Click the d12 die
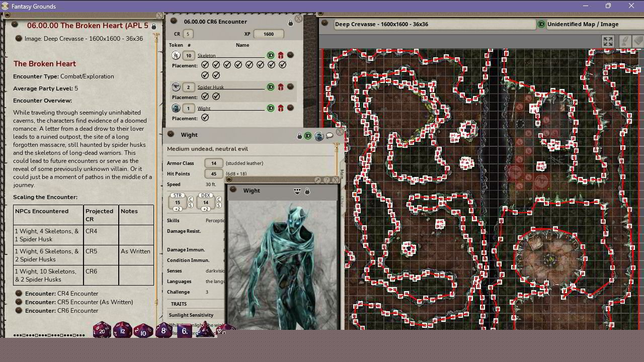Screen dimensions: 644x362 (123, 331)
